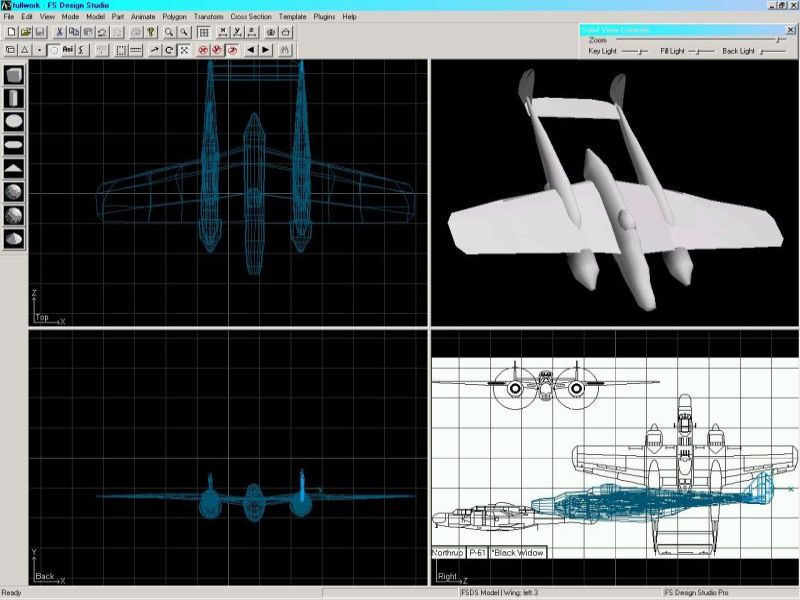
Task: Toggle the grid display button
Action: [204, 33]
